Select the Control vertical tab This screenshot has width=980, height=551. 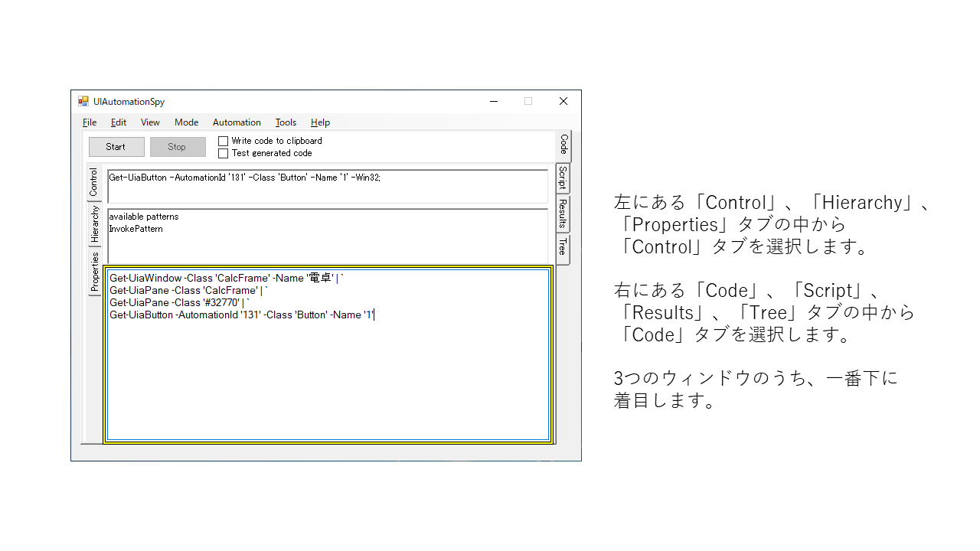click(93, 182)
